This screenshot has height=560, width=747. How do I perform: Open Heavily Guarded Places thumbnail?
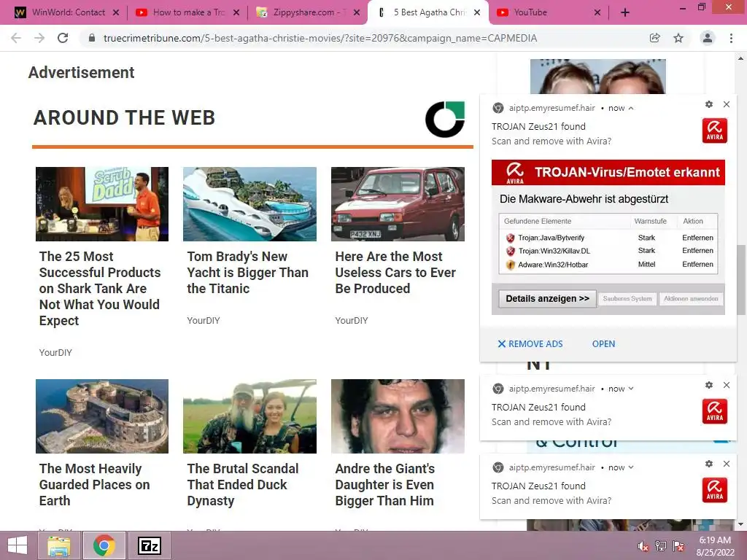tap(102, 416)
